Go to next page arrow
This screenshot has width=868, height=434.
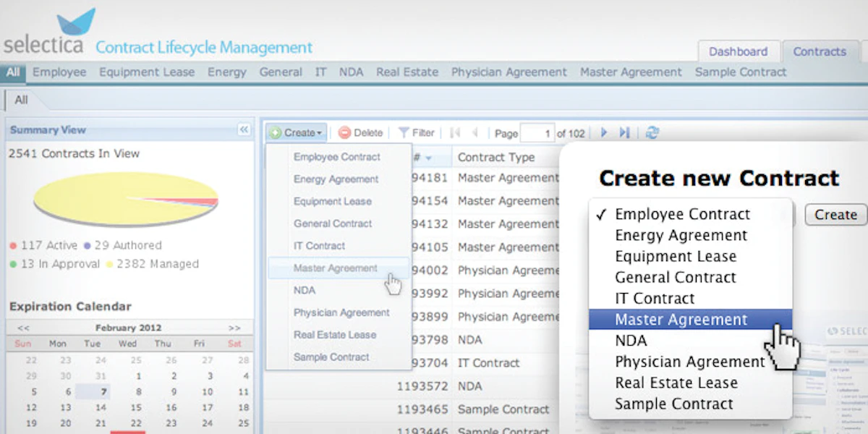[x=604, y=132]
